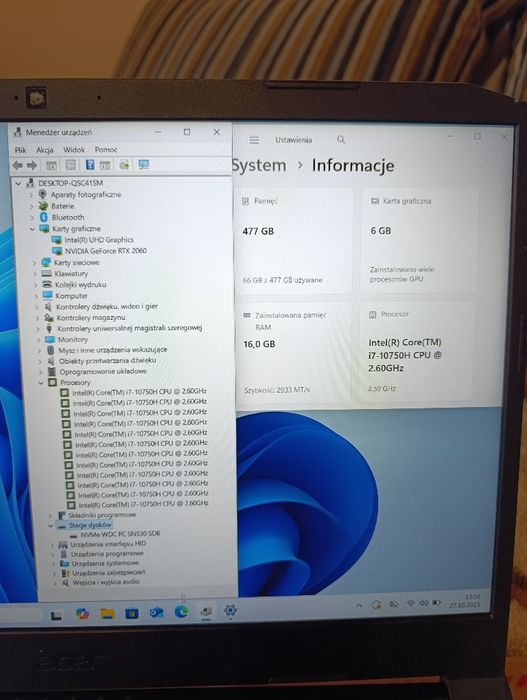Screen dimensions: 527x700
Task: Open File Explorer from the taskbar
Action: tap(107, 613)
